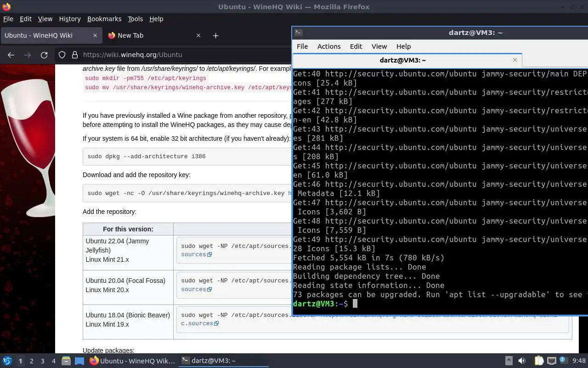Screen dimensions: 588x368
Task: Close the Ubuntu - WineHQ Wiki tab
Action: click(x=95, y=35)
